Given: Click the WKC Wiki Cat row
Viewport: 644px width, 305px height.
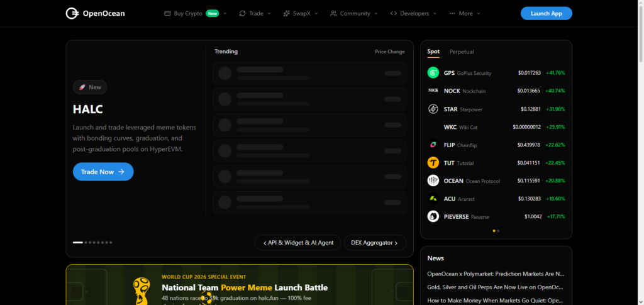Looking at the screenshot, I should pos(496,127).
